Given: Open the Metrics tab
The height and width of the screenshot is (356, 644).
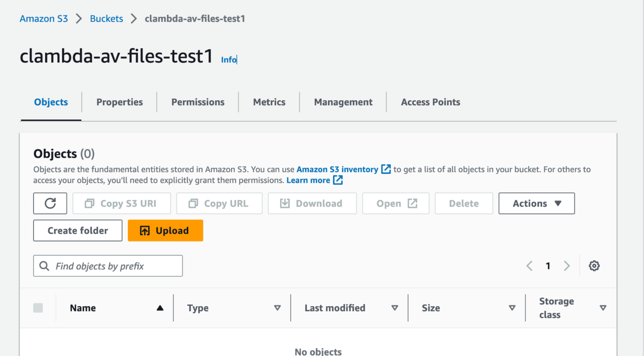Looking at the screenshot, I should pos(269,102).
